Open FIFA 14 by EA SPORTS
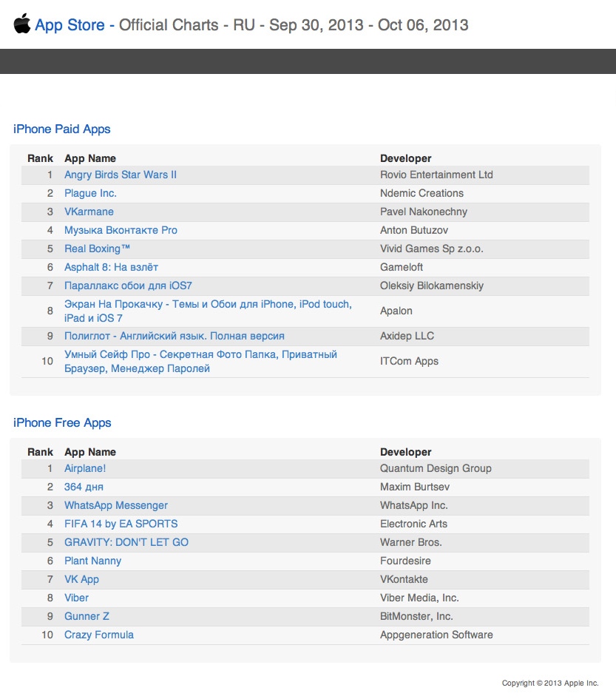The height and width of the screenshot is (699, 616). (x=111, y=524)
